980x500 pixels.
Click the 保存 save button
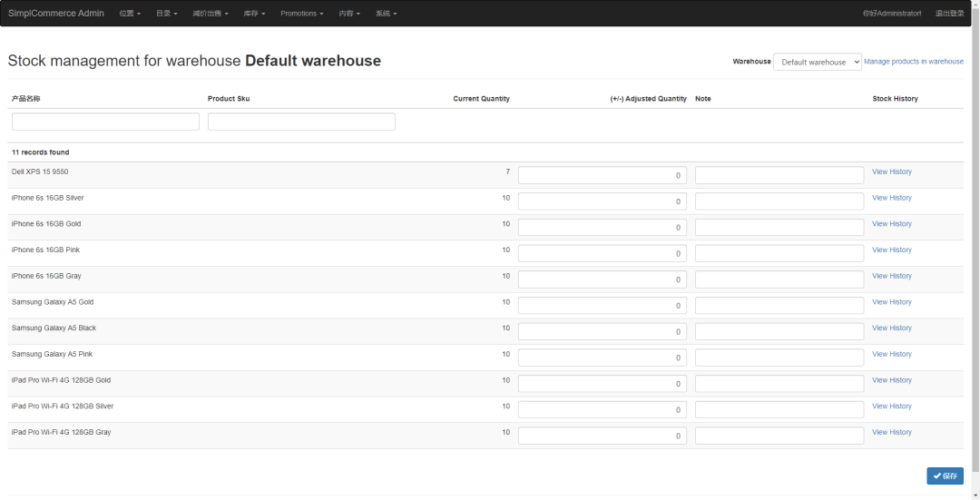[x=945, y=475]
